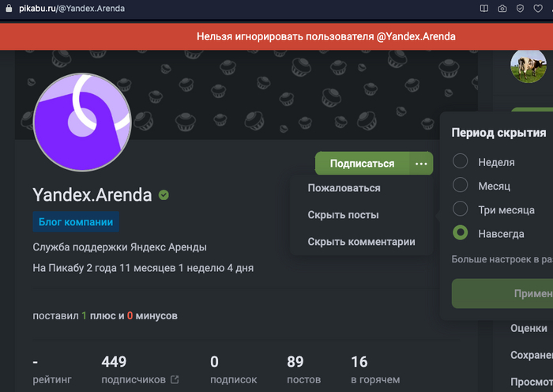553x392 pixels.
Task: Select the Неделя hiding period
Action: coord(461,161)
